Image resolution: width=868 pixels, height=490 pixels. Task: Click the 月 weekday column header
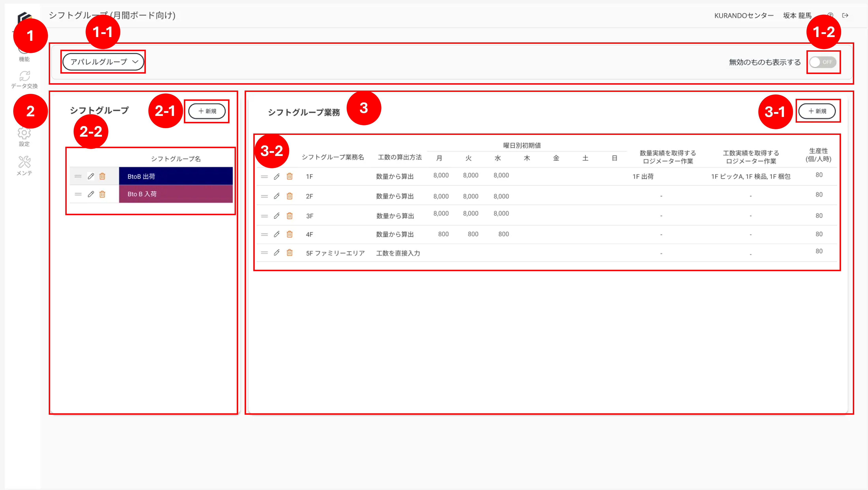[439, 158]
